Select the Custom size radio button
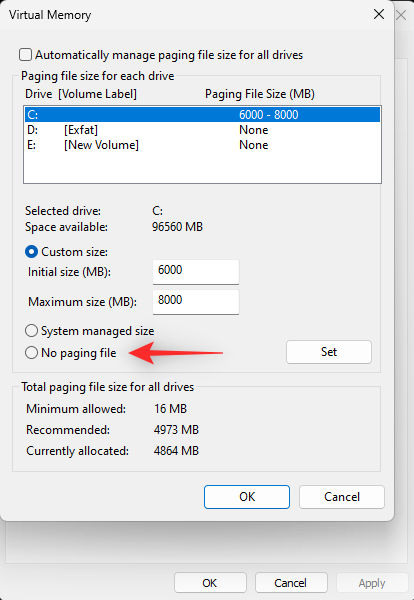The height and width of the screenshot is (600, 414). click(31, 252)
